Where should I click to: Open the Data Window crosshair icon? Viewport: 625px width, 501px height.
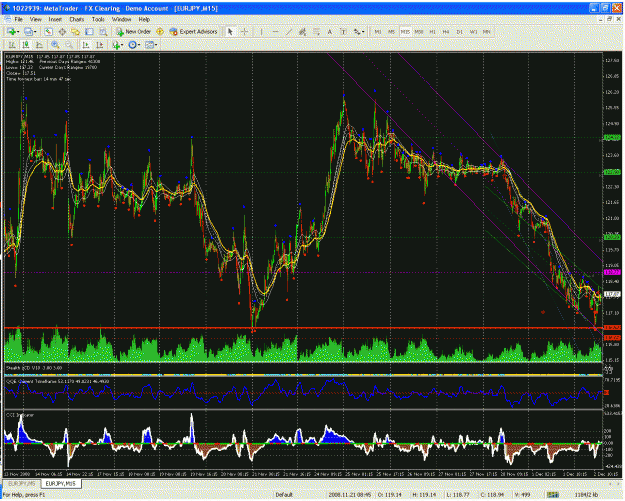62,32
